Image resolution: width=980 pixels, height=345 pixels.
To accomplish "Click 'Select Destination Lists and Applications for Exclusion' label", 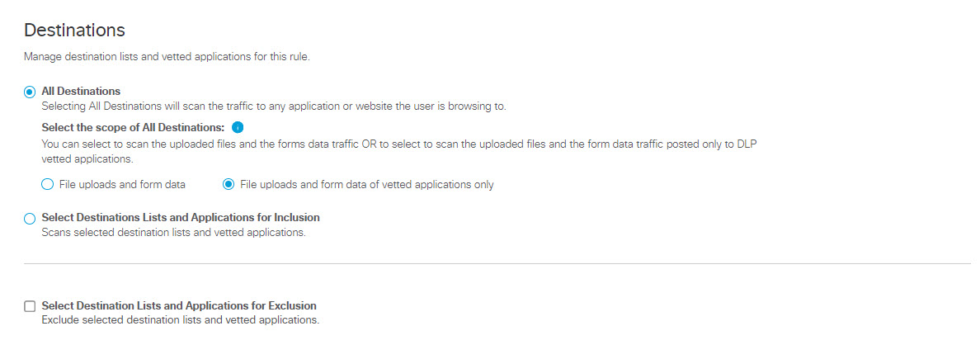I will pos(179,305).
